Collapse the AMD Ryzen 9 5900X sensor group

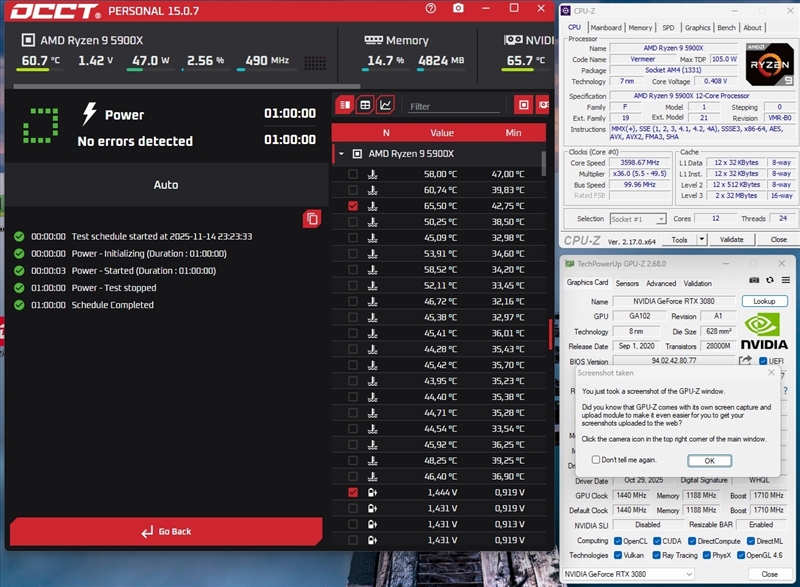click(x=342, y=154)
